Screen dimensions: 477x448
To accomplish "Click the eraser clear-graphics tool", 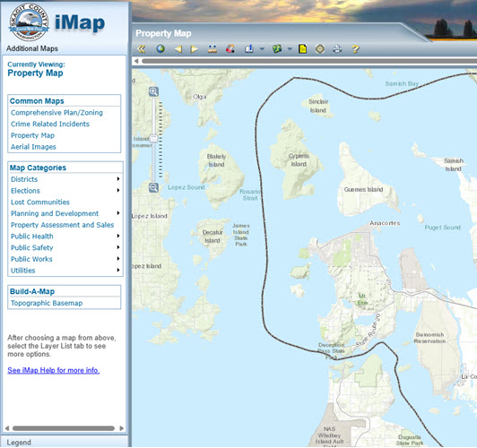I will pos(230,49).
